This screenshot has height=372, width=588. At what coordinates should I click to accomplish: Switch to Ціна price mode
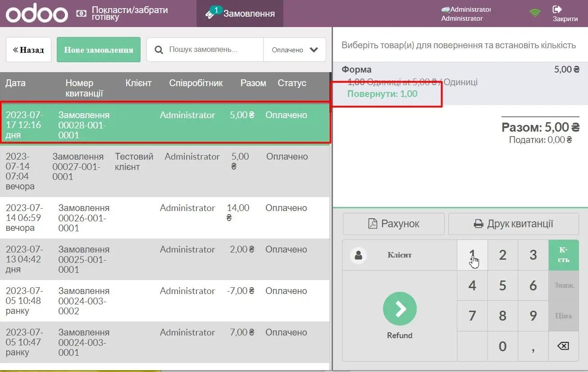(x=563, y=316)
